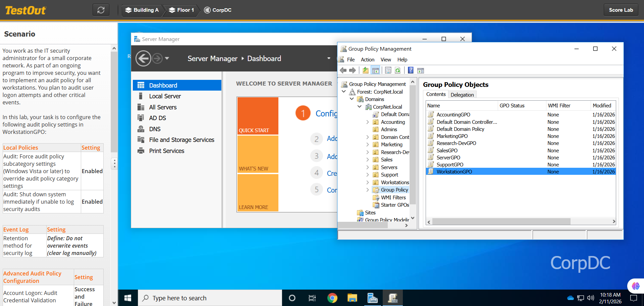Click the Score Lab button
The image size is (644, 306).
pos(621,10)
